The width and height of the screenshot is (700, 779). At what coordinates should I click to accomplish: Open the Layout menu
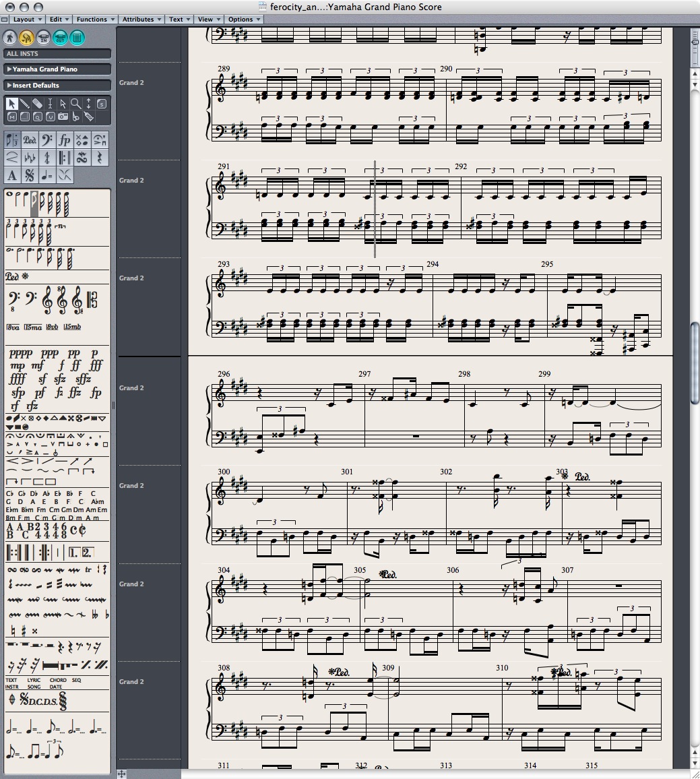tap(28, 20)
